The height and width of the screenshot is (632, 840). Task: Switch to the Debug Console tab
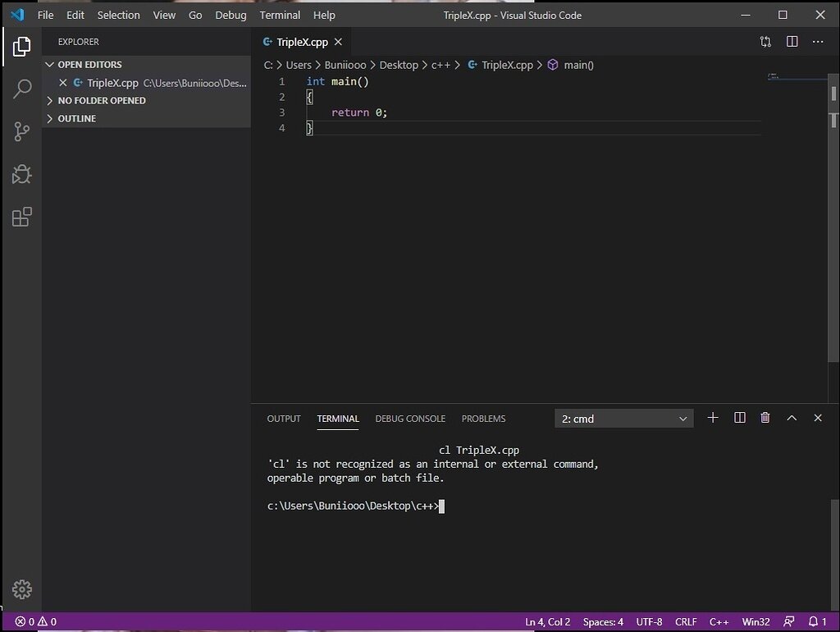point(410,419)
